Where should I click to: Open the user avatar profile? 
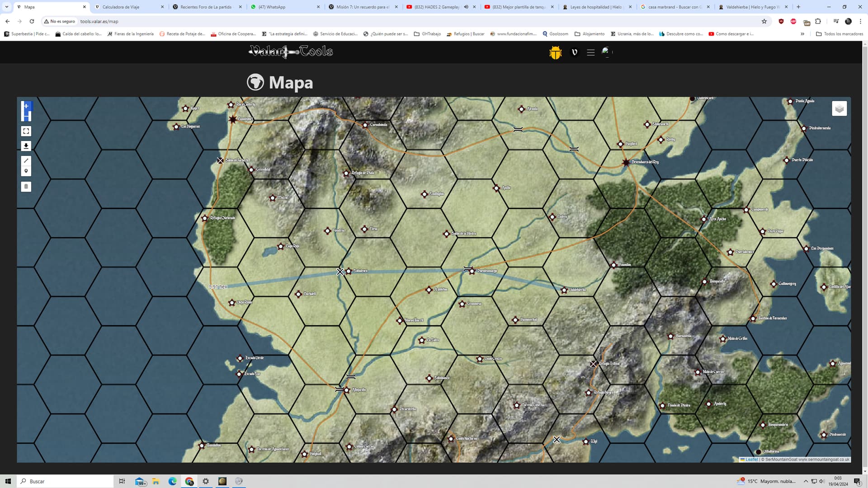pos(607,52)
